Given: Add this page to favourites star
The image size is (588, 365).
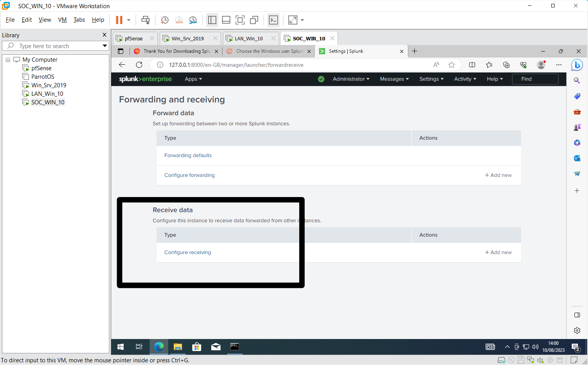Looking at the screenshot, I should click(452, 65).
